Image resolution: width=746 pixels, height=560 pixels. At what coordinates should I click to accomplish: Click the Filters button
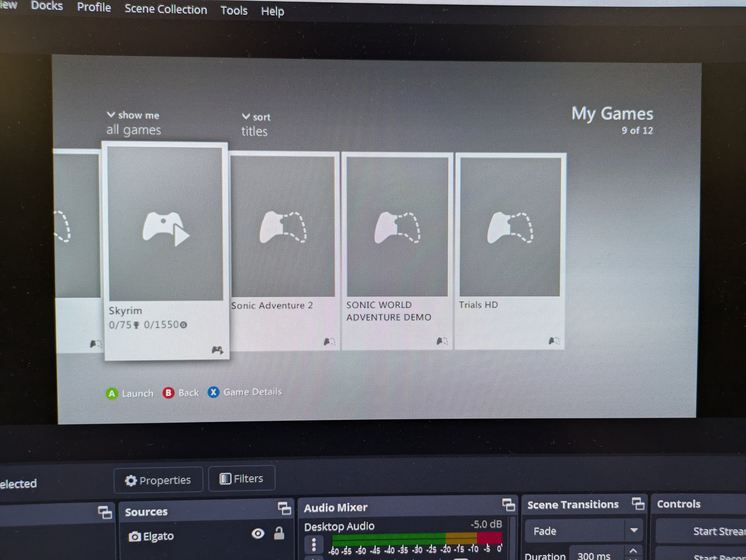pyautogui.click(x=242, y=478)
